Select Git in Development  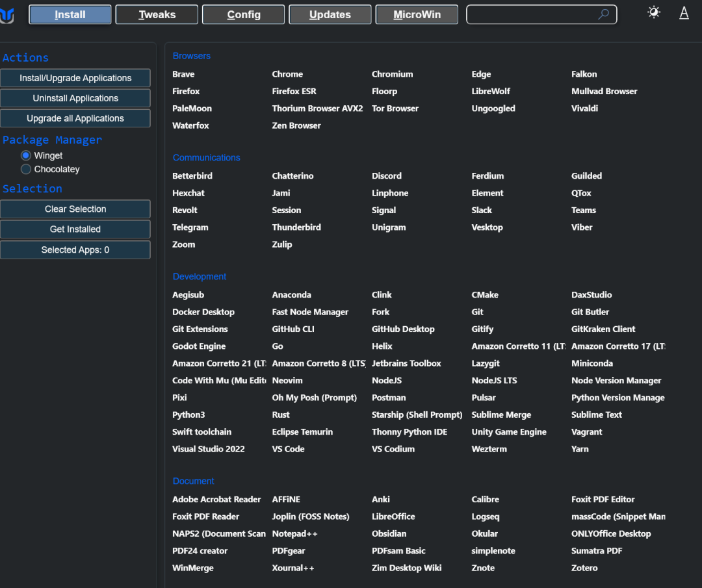pyautogui.click(x=477, y=312)
